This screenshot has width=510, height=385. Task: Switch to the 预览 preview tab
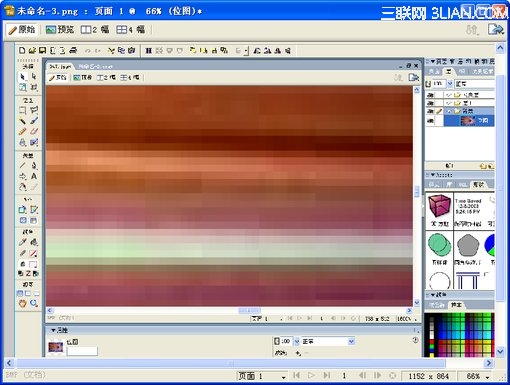click(x=60, y=30)
